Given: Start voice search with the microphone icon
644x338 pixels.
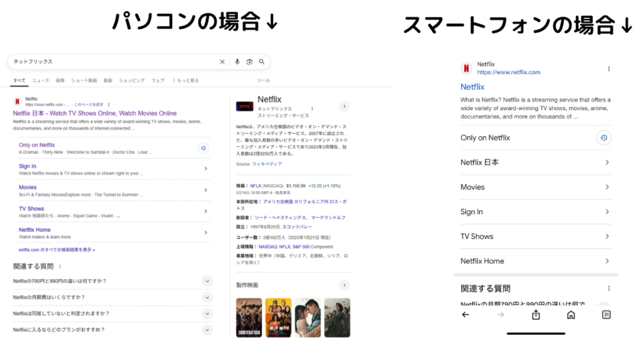Looking at the screenshot, I should [x=237, y=62].
